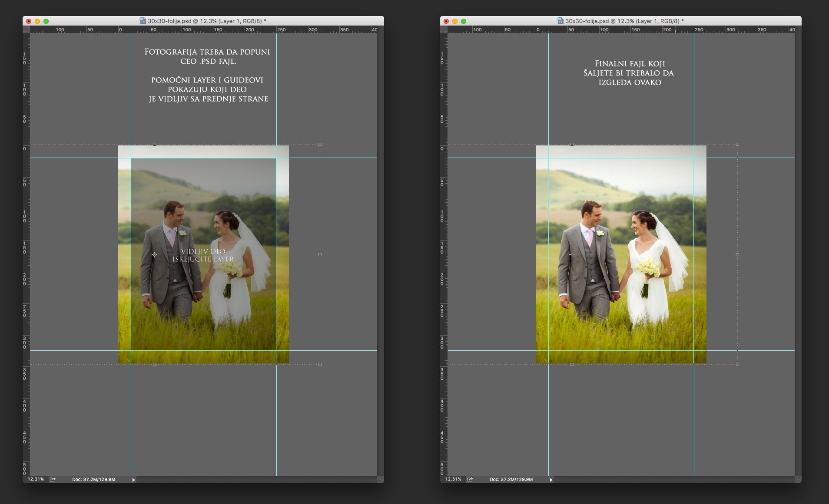
Task: Click the bottom-right transform handle in right window
Action: (737, 364)
